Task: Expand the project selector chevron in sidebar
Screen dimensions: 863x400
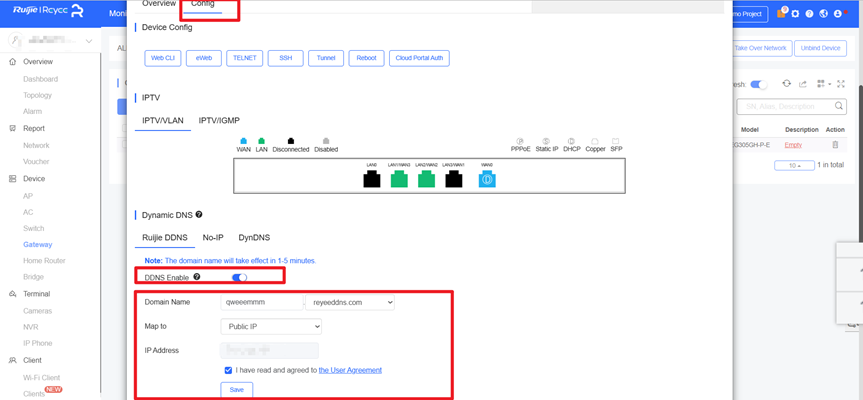Action: [89, 41]
